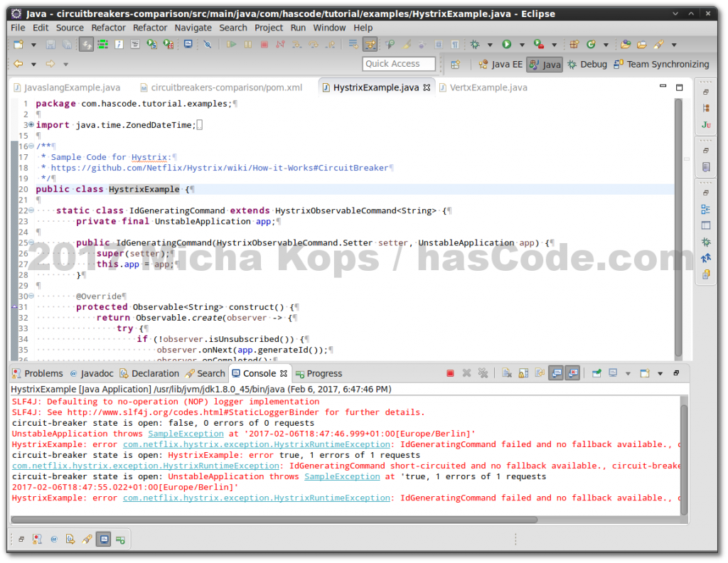Click the New wizard toolbar icon
Image resolution: width=728 pixels, height=563 pixels.
pyautogui.click(x=18, y=45)
